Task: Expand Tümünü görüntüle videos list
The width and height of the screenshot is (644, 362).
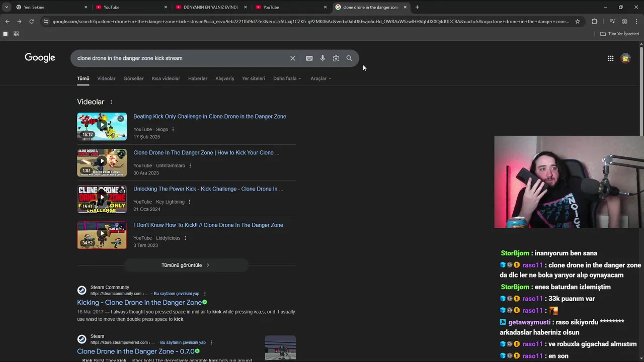Action: pyautogui.click(x=186, y=265)
